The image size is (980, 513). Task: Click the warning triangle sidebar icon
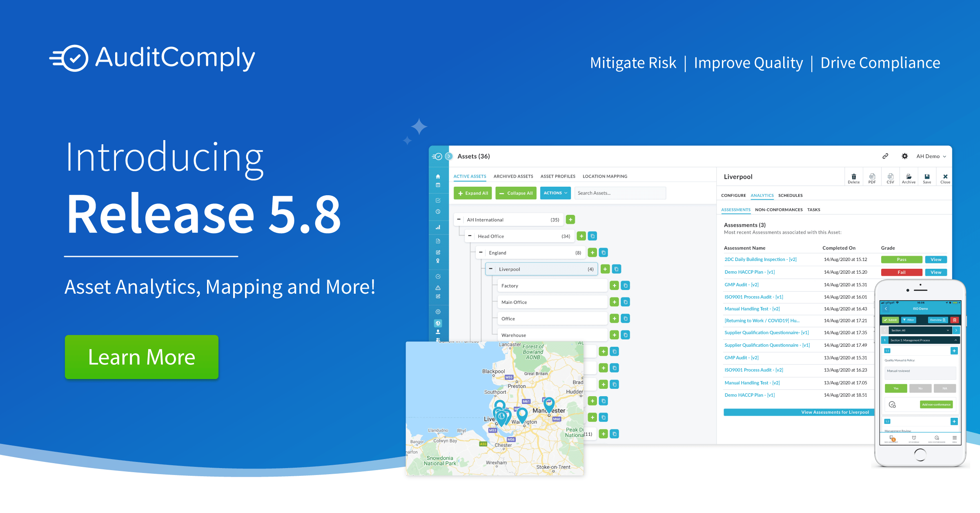pos(438,288)
